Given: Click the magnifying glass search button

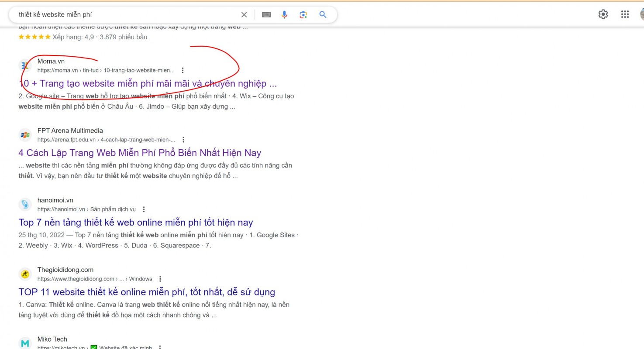Looking at the screenshot, I should (323, 15).
